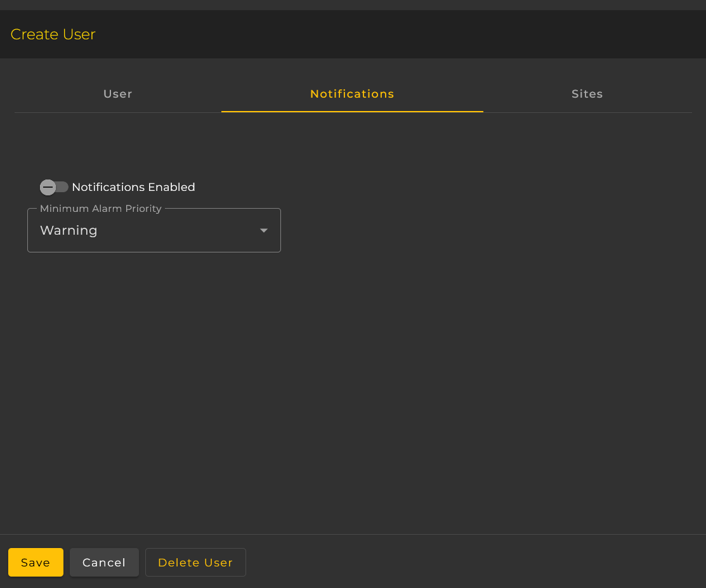Expand the Minimum Alarm Priority dropdown
Image resolution: width=706 pixels, height=588 pixels.
pos(154,230)
